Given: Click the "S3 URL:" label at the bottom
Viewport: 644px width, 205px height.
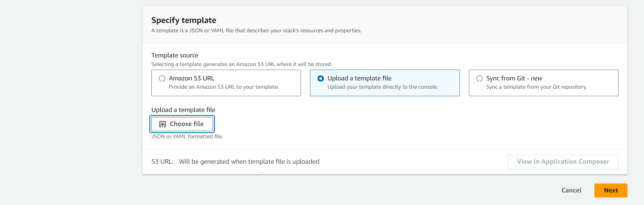Looking at the screenshot, I should tap(163, 162).
